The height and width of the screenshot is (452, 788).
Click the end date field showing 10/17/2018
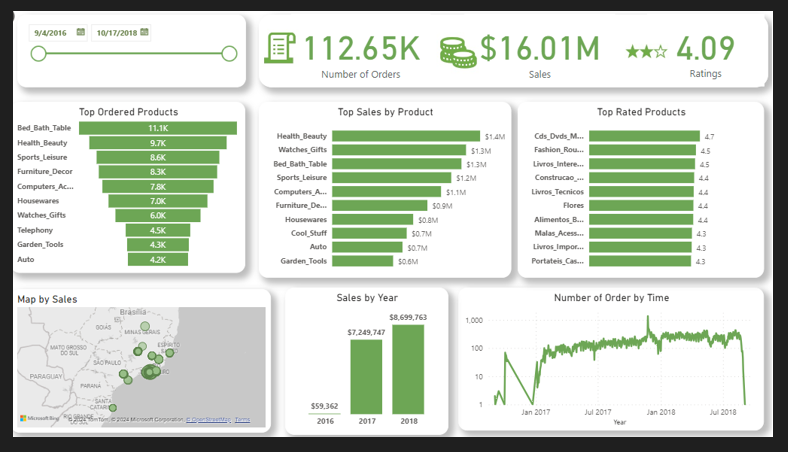pyautogui.click(x=115, y=32)
